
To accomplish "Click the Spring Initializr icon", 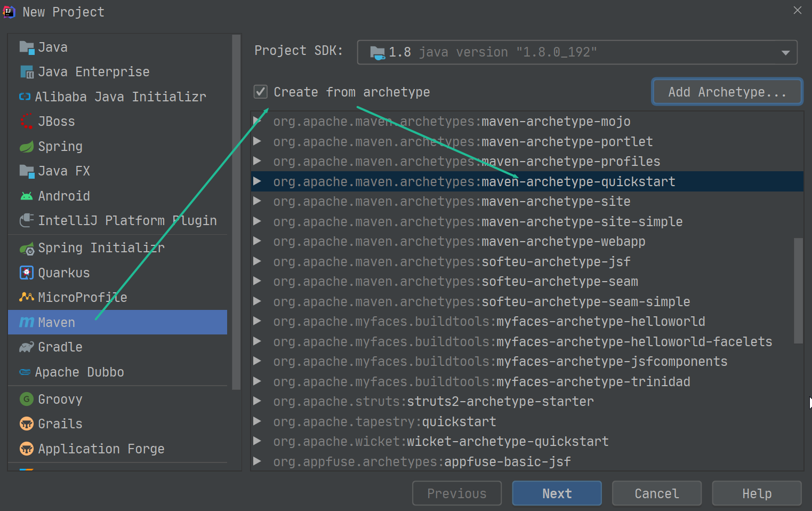I will tap(27, 249).
